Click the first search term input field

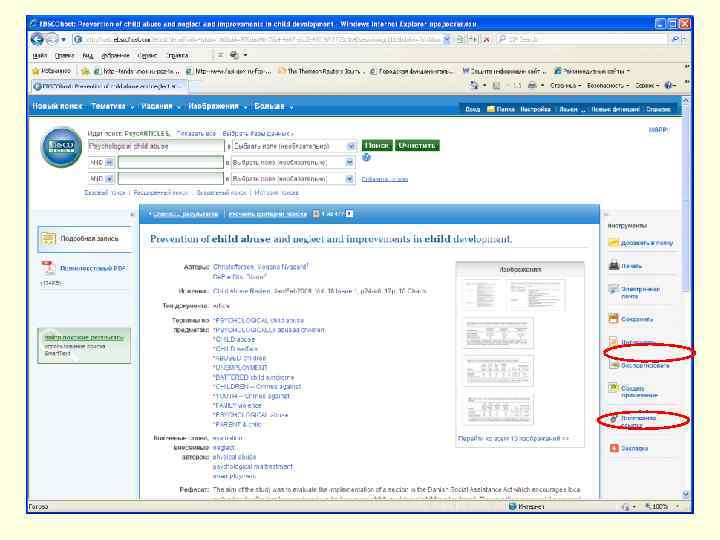[x=156, y=146]
